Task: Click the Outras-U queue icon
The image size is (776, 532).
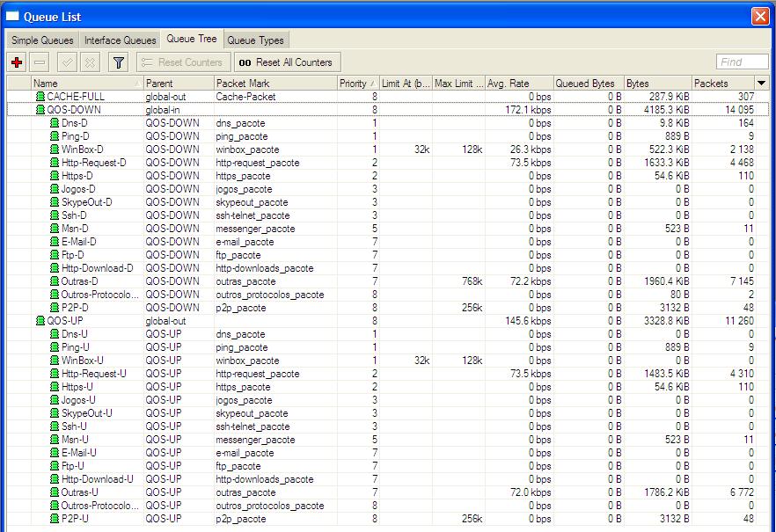Action: pos(55,492)
